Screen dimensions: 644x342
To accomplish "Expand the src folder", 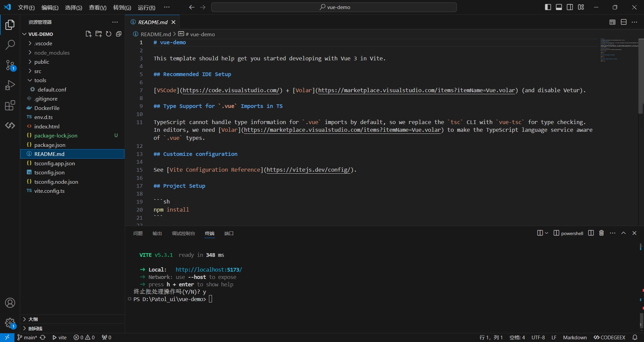I will click(x=38, y=71).
